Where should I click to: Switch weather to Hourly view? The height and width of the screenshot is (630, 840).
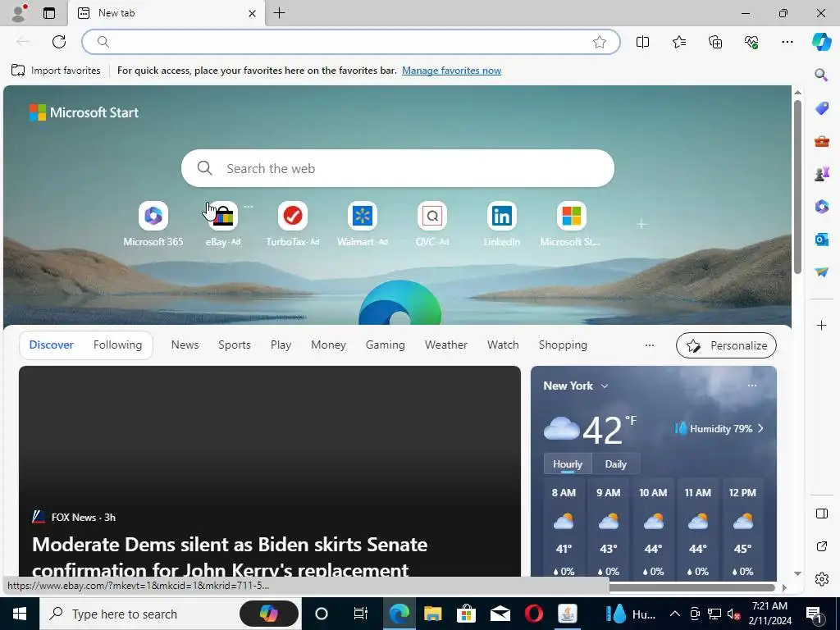coord(568,464)
